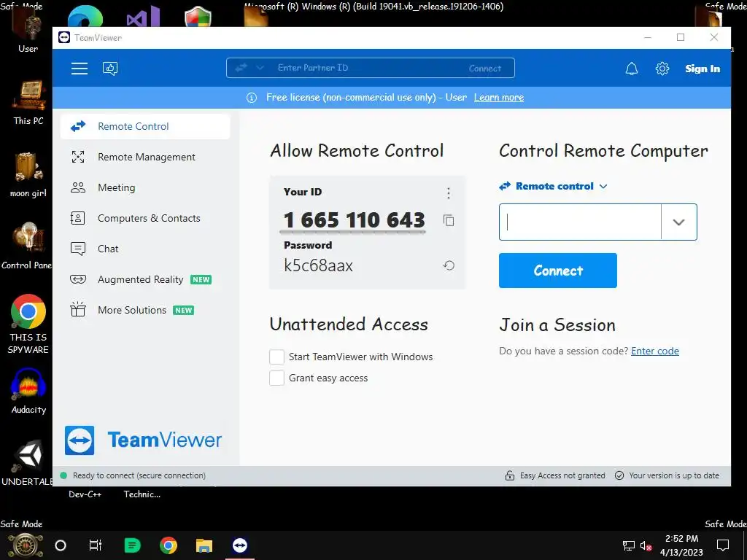Click the Ready to connect status text
747x560 pixels.
(139, 475)
